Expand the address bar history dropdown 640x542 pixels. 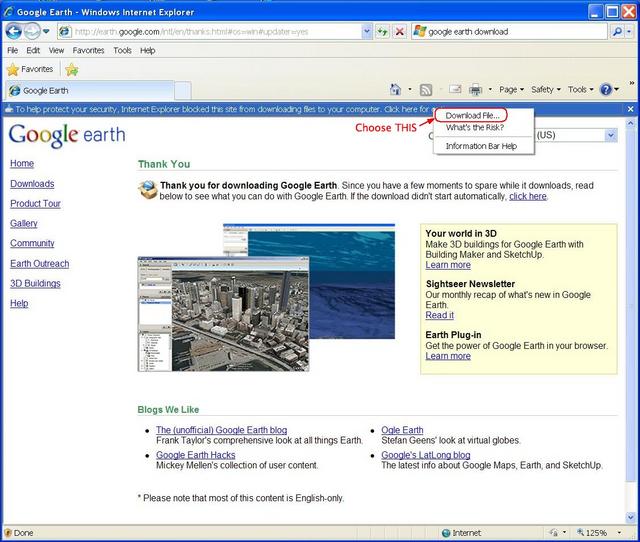(367, 31)
